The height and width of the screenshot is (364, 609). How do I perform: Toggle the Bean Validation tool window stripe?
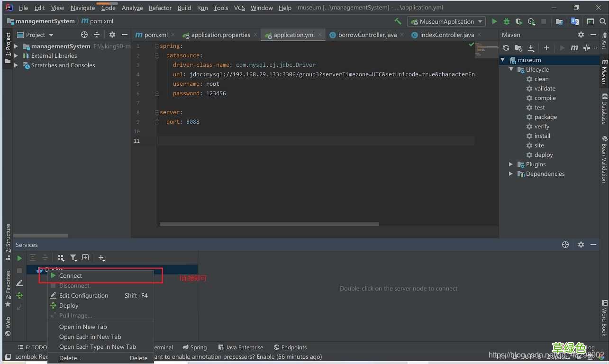[604, 159]
